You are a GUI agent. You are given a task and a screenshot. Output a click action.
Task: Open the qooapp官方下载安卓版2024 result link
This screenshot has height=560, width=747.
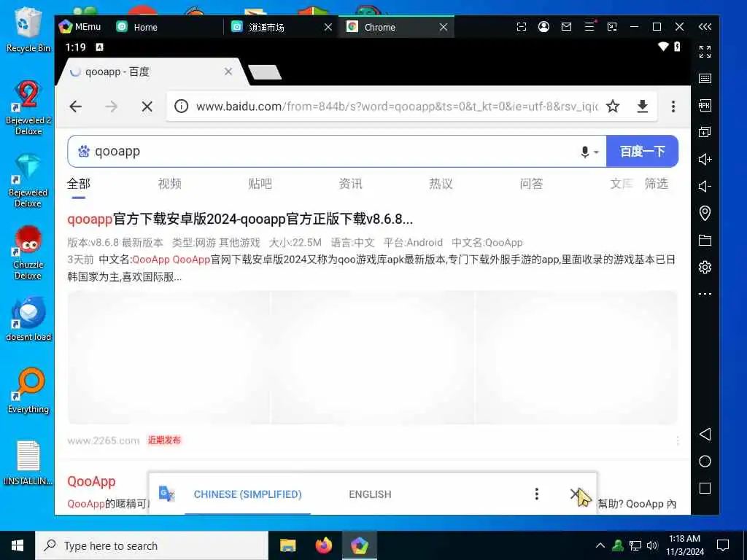click(x=240, y=219)
